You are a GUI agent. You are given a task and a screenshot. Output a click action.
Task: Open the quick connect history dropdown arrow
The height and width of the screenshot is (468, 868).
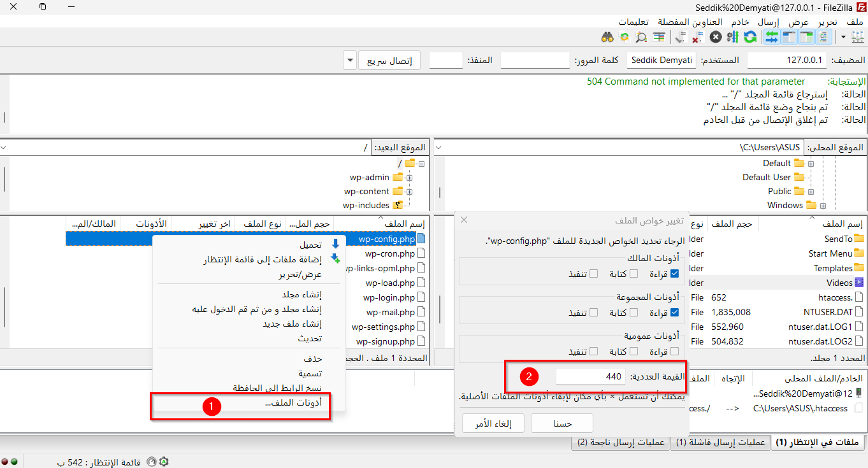tap(349, 60)
